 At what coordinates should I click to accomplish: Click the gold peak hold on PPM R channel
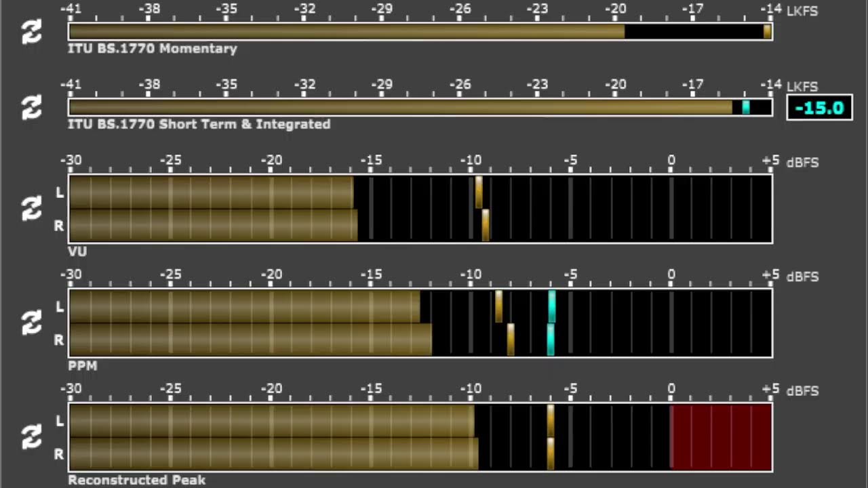point(511,340)
